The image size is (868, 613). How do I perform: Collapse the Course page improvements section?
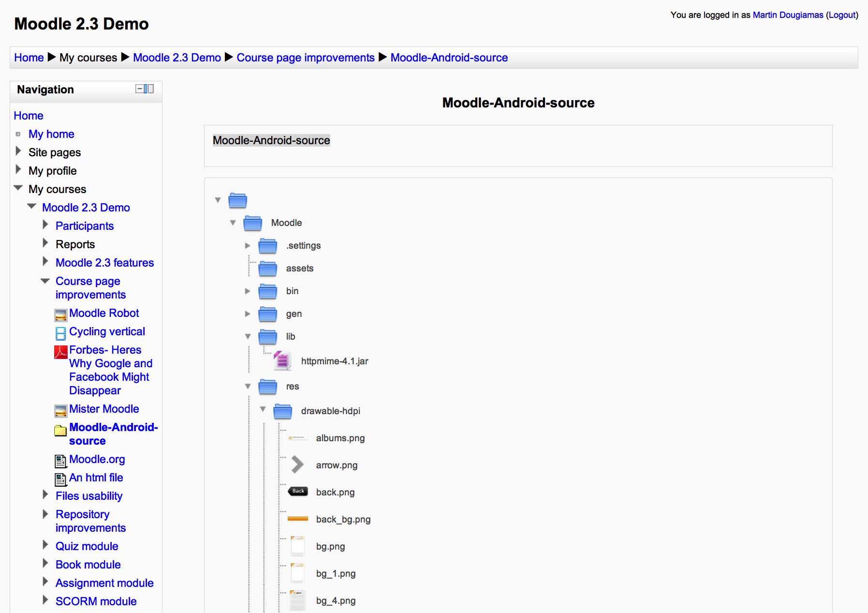tap(45, 281)
